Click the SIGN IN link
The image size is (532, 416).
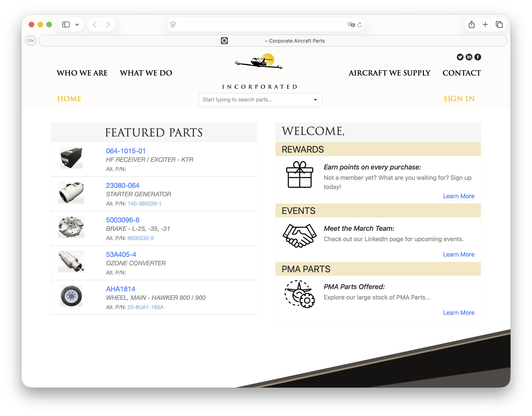(459, 99)
